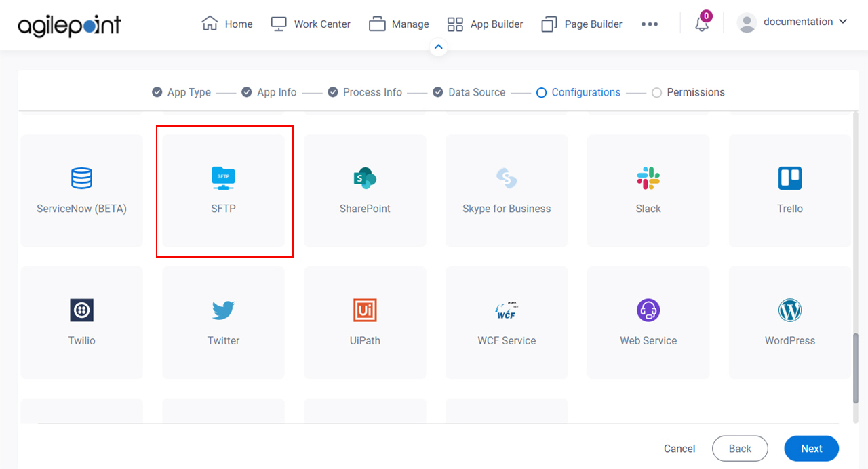Go to the App Type step
This screenshot has height=469, width=868.
(x=182, y=92)
